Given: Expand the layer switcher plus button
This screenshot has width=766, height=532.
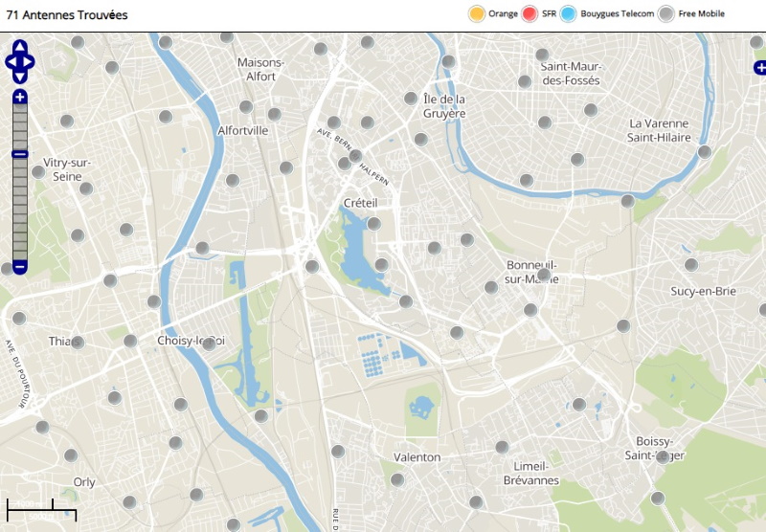Looking at the screenshot, I should (760, 67).
